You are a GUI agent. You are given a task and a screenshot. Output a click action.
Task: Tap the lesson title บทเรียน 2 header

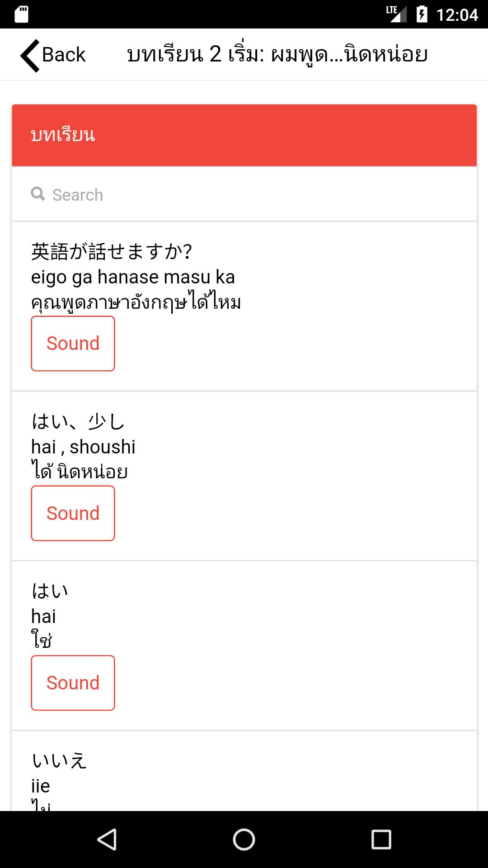(277, 55)
